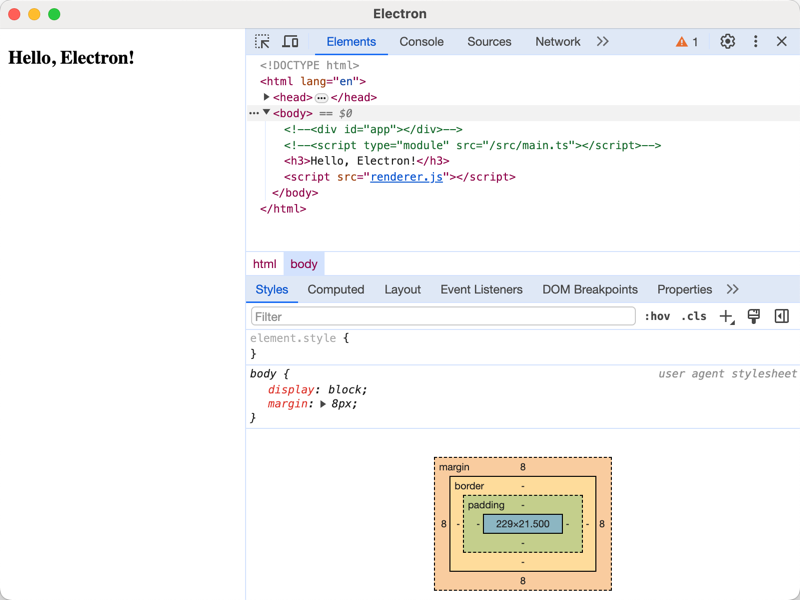Toggle the rendering emulations paintbrush icon
The height and width of the screenshot is (600, 800).
pos(754,317)
